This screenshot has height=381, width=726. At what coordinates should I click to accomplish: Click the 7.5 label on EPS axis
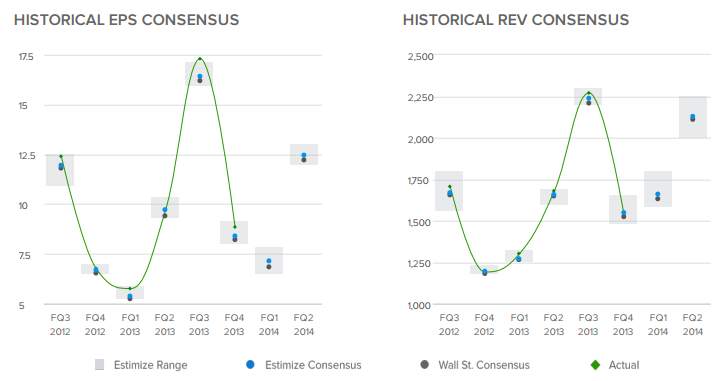click(26, 256)
